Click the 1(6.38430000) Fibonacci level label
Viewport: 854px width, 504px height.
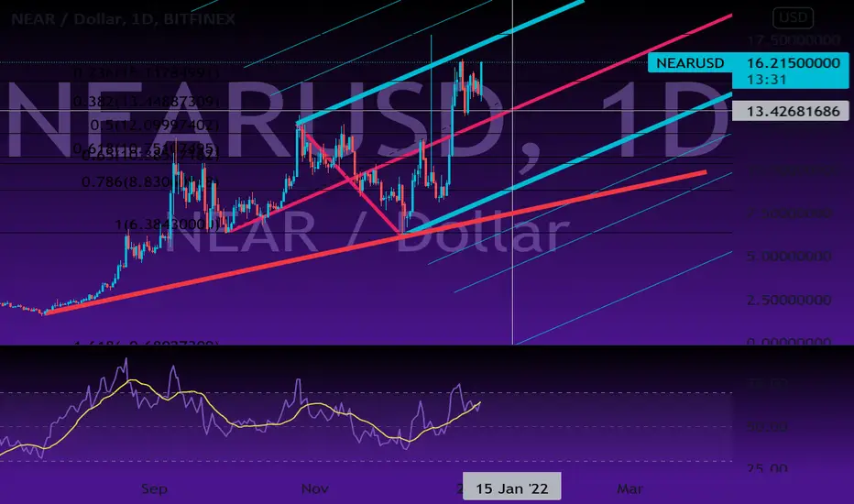[x=168, y=225]
